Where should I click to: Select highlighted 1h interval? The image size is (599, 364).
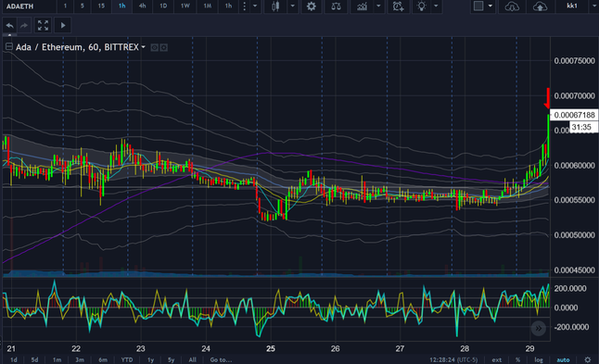click(x=121, y=6)
